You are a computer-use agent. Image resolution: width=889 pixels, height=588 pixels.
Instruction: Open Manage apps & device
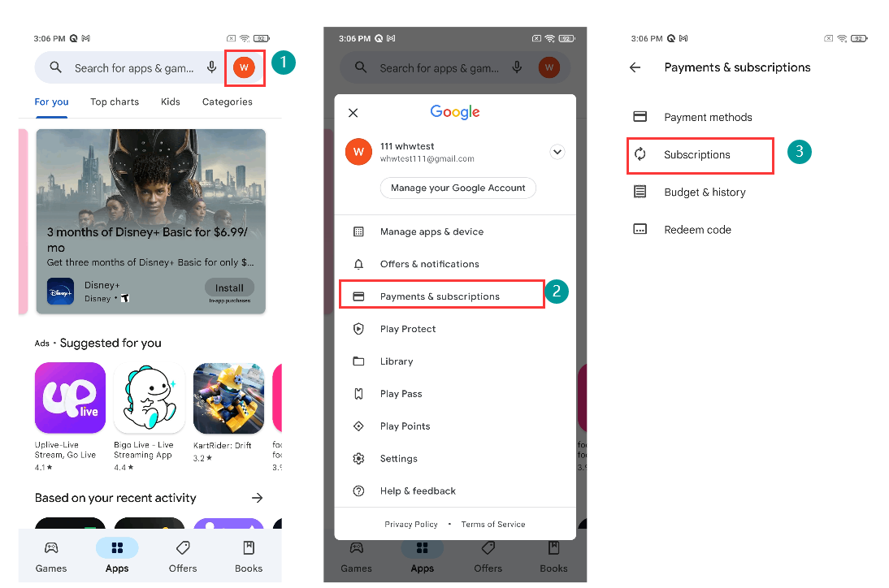455,231
